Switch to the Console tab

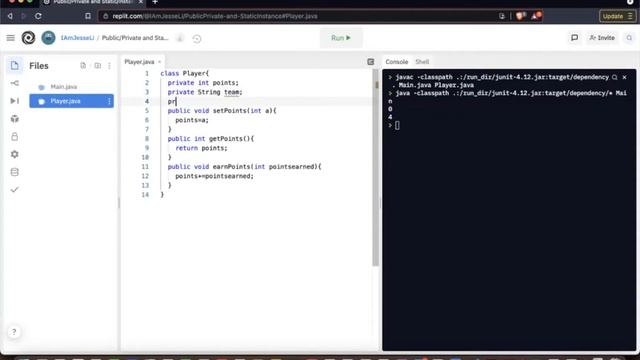coord(397,62)
